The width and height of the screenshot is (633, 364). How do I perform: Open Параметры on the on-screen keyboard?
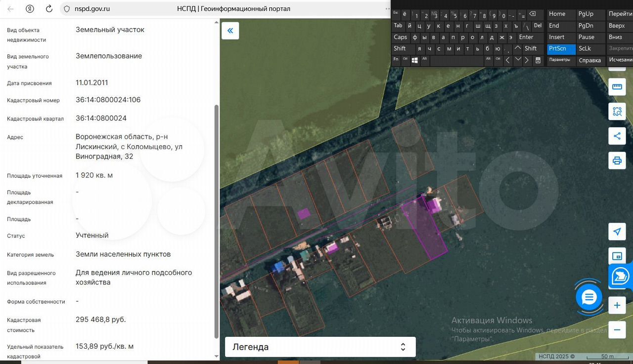pos(560,60)
